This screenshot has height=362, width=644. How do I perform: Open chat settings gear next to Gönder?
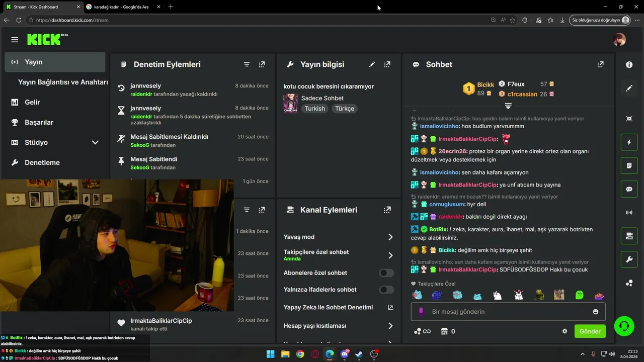click(565, 331)
